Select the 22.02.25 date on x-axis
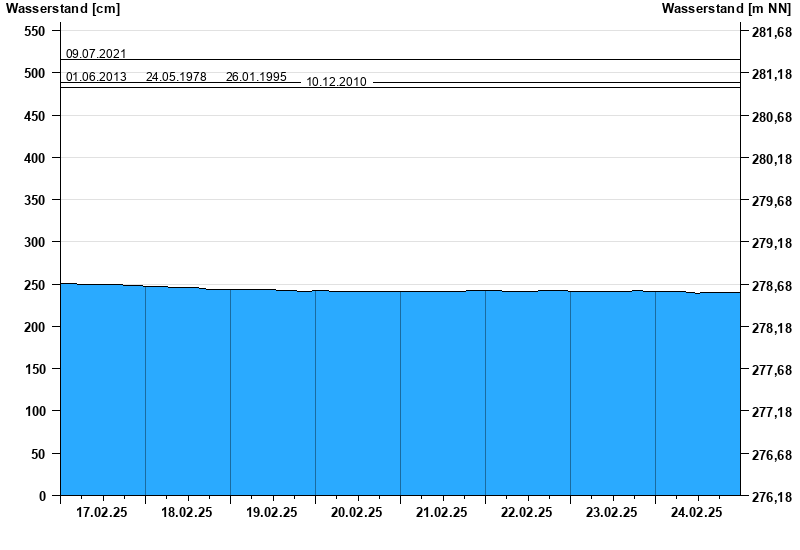Screen dimensions: 800x550 527,513
